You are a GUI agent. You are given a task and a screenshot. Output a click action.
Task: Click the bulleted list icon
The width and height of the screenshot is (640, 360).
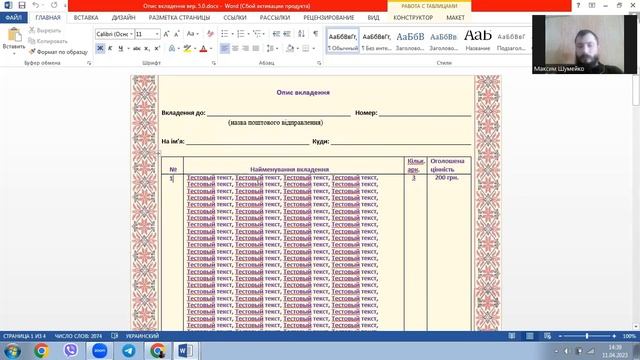point(224,34)
